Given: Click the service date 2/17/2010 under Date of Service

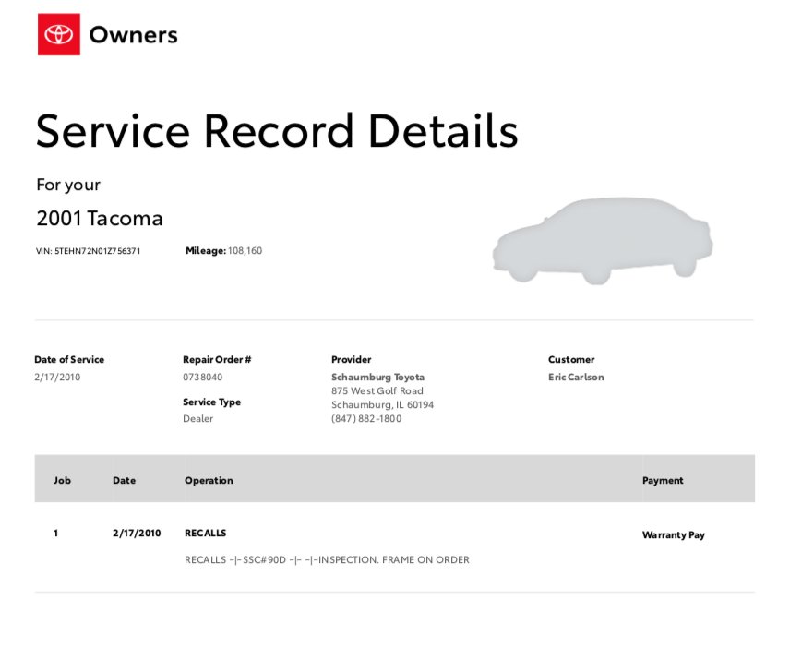Looking at the screenshot, I should tap(57, 377).
